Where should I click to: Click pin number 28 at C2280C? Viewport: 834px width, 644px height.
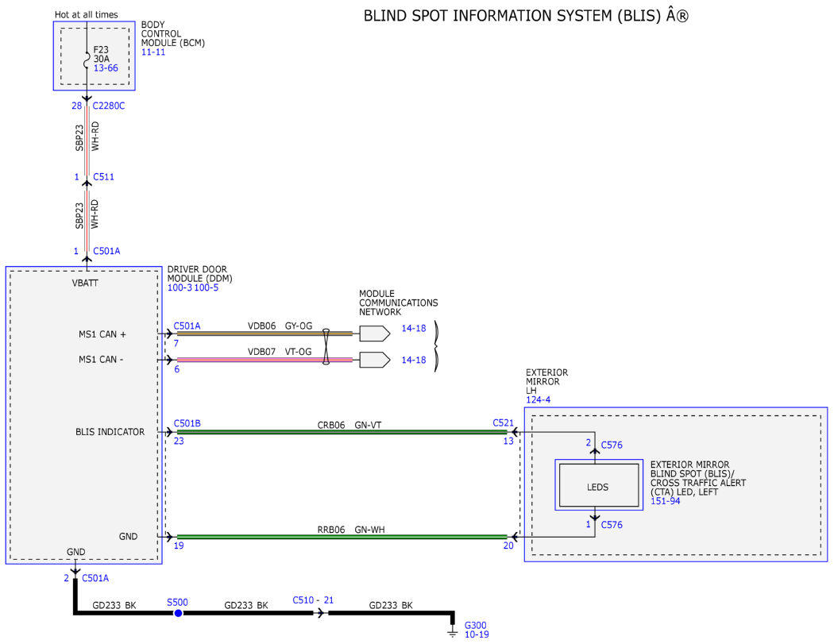pos(76,106)
